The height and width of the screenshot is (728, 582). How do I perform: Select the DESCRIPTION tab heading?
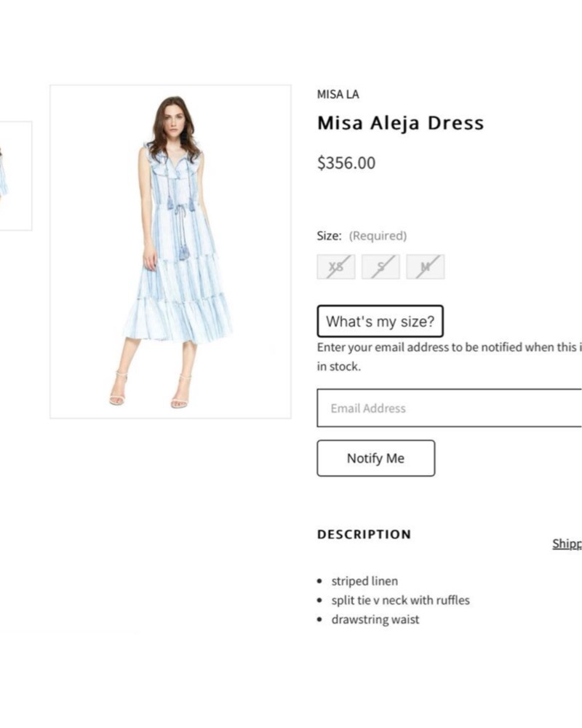pyautogui.click(x=364, y=534)
